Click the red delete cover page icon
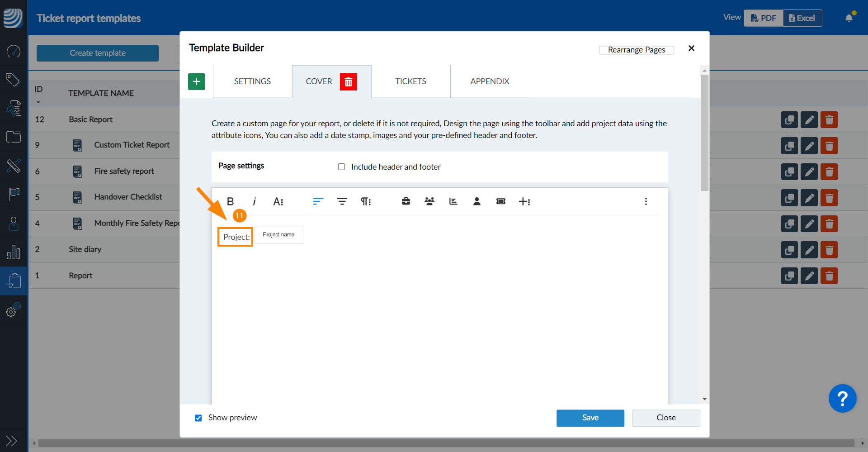The height and width of the screenshot is (452, 868). point(348,82)
